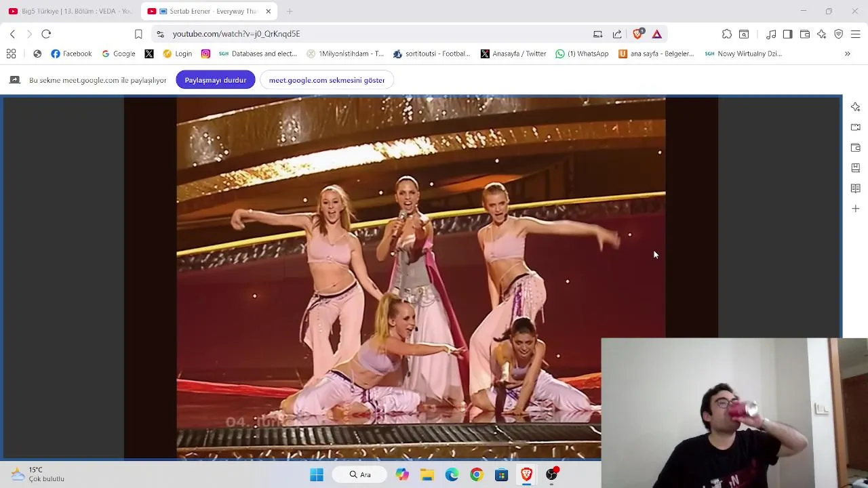Toggle the browser sidebar panel icon
Screen dimensions: 868x488
787,34
